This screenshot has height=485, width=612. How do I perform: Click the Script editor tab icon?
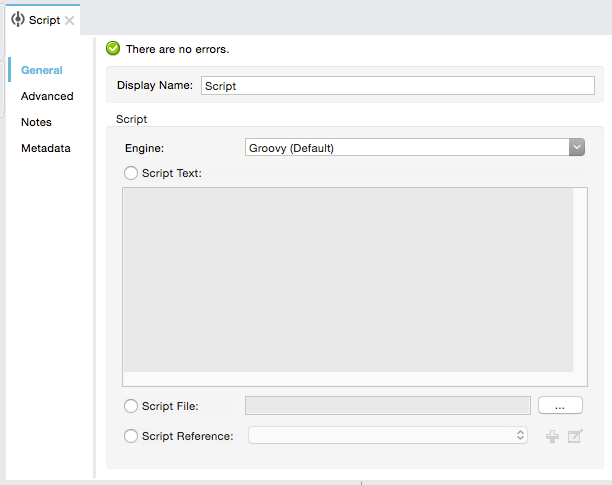tap(18, 20)
